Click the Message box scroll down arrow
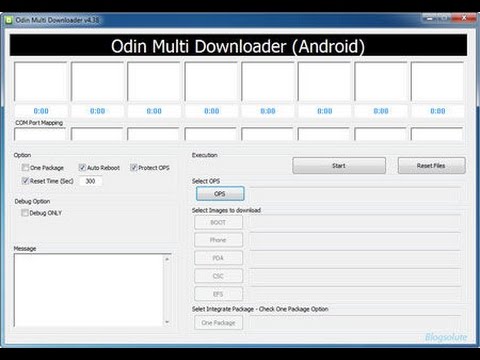The width and height of the screenshot is (480, 360). pyautogui.click(x=167, y=322)
